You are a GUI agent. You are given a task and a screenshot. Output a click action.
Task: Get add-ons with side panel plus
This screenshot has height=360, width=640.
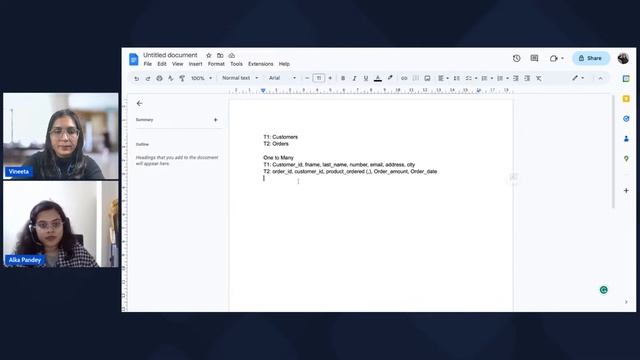(x=626, y=191)
